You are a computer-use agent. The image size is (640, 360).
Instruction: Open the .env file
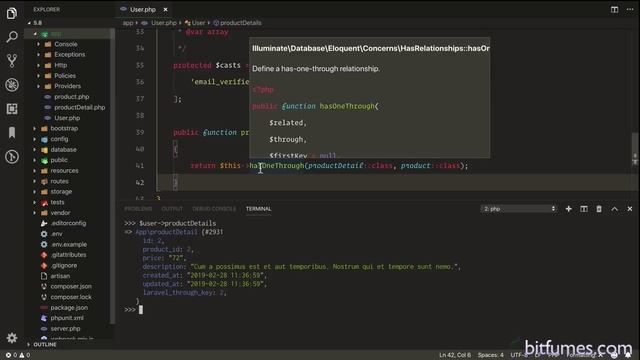coord(56,234)
